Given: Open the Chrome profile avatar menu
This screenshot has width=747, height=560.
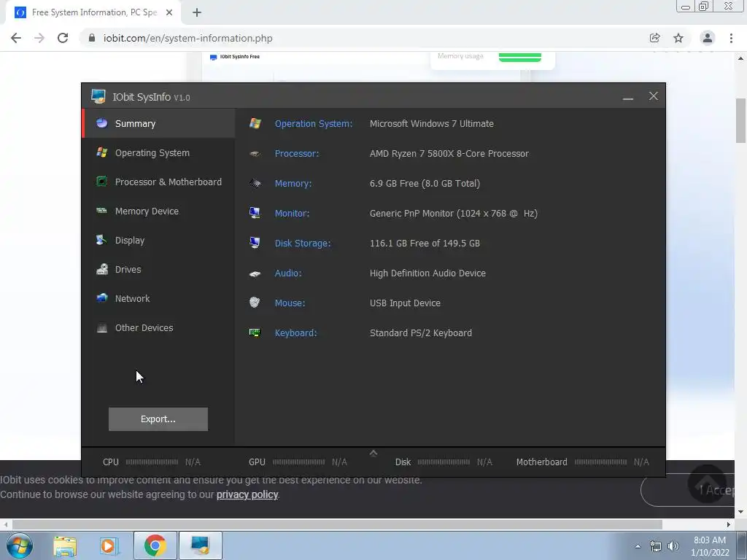Looking at the screenshot, I should [x=708, y=38].
